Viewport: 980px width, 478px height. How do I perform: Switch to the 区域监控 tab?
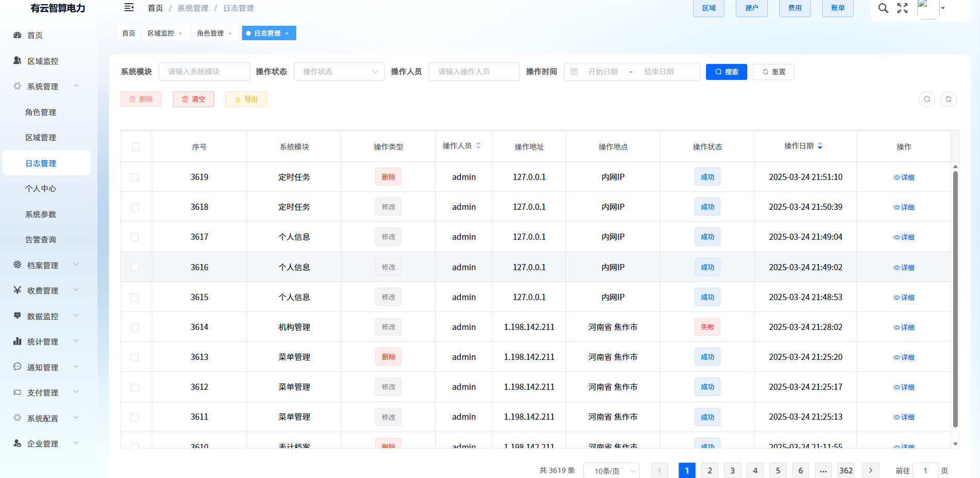[x=160, y=34]
